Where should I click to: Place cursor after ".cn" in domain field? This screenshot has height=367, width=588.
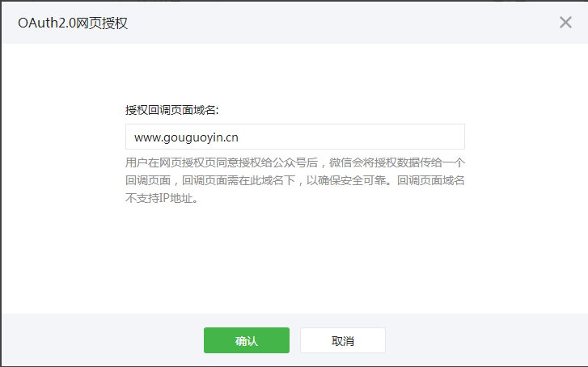(239, 137)
